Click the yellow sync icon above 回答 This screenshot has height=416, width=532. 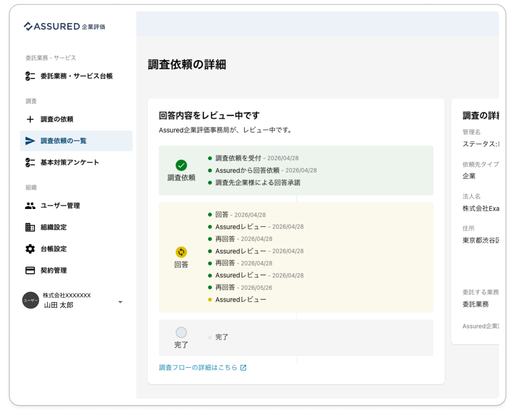click(x=182, y=252)
